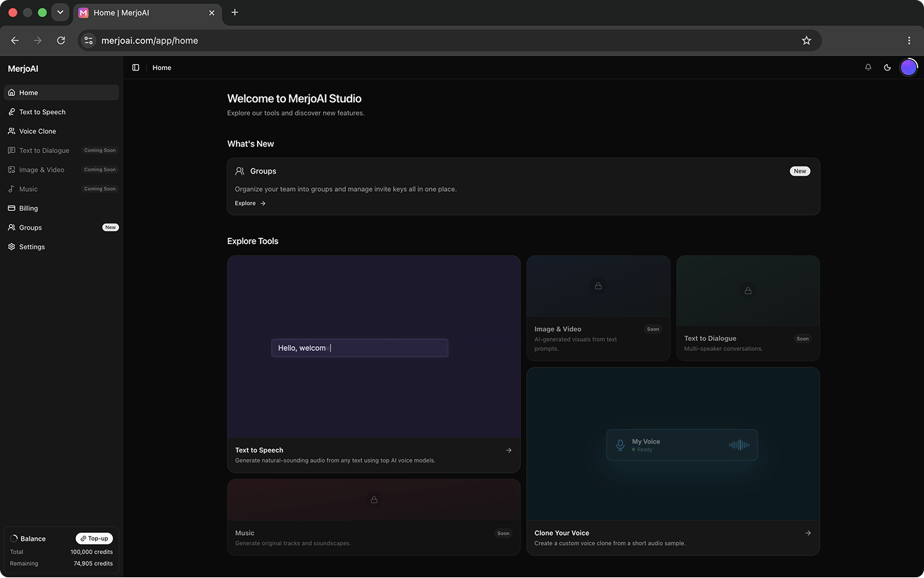Open the notifications bell
Viewport: 924px width, 578px height.
click(868, 68)
